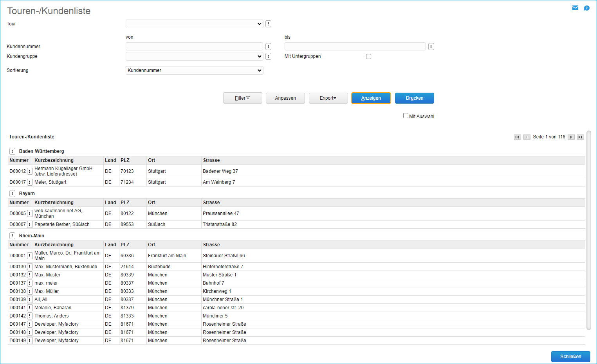Focus the Kundennummer von input field
The image size is (597, 364).
coord(195,47)
